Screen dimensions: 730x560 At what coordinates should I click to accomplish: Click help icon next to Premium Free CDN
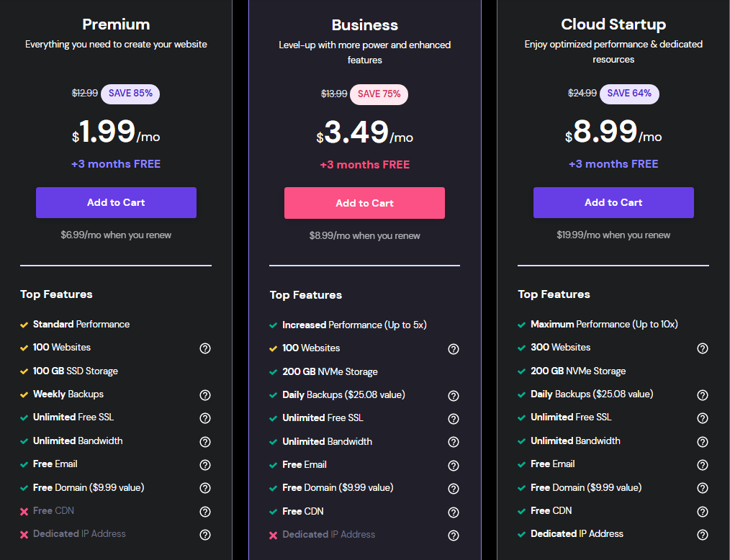click(205, 512)
